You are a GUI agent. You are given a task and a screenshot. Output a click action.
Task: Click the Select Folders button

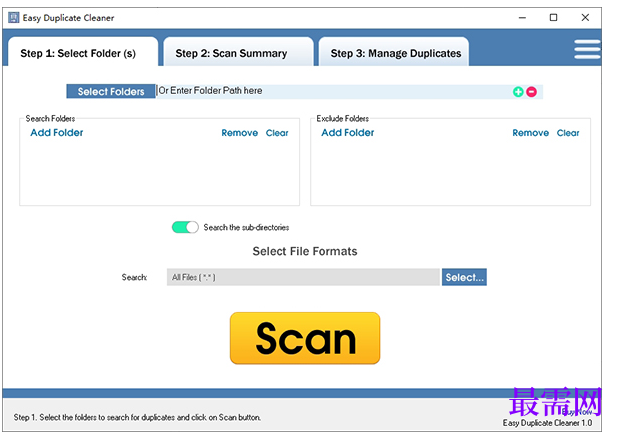[x=111, y=92]
